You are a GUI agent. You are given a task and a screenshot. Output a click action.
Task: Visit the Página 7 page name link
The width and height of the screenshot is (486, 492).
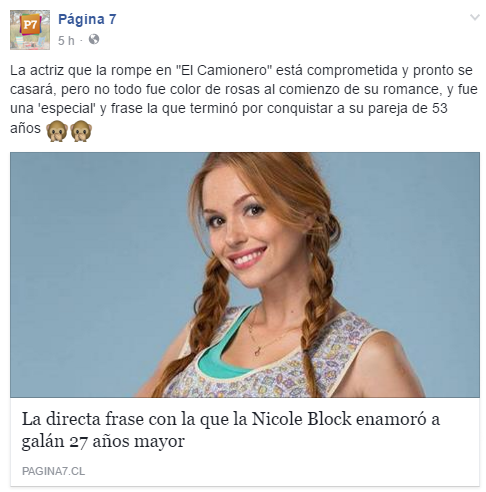(x=87, y=19)
